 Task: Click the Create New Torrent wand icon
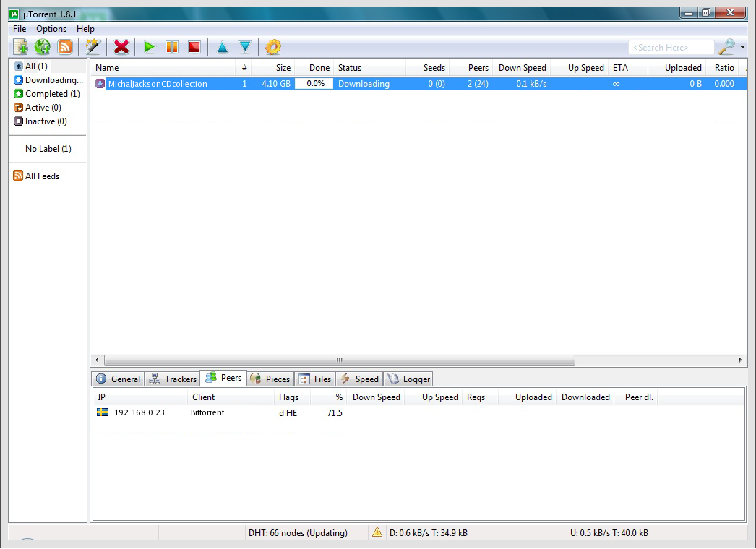click(93, 47)
